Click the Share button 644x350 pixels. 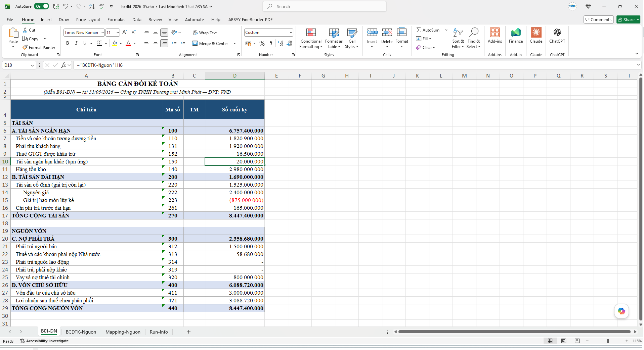pyautogui.click(x=629, y=19)
